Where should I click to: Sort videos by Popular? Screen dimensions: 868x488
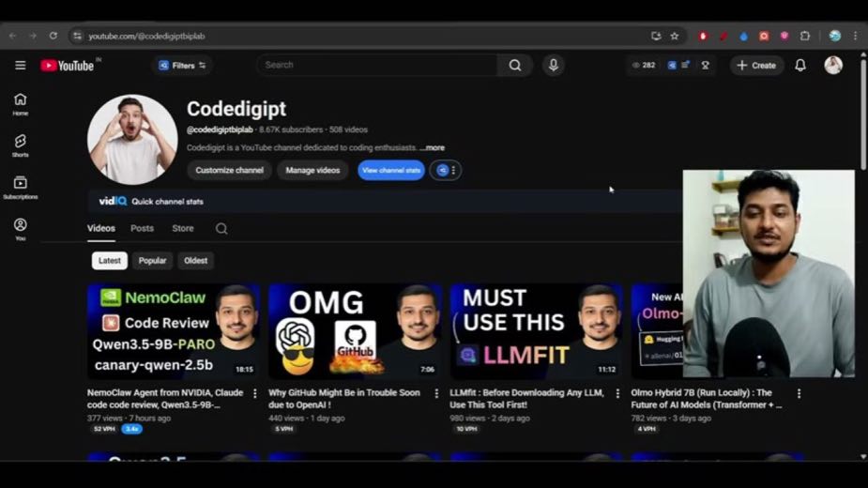(x=152, y=260)
